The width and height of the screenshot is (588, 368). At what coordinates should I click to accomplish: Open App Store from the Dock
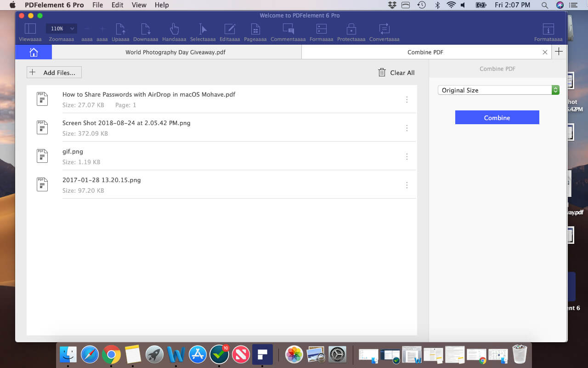pyautogui.click(x=198, y=355)
